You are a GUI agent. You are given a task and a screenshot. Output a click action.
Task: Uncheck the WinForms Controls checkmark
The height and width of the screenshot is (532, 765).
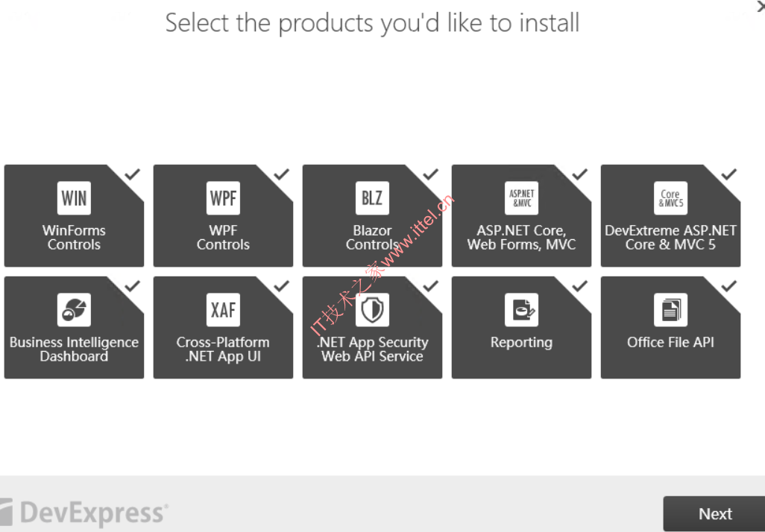click(133, 174)
